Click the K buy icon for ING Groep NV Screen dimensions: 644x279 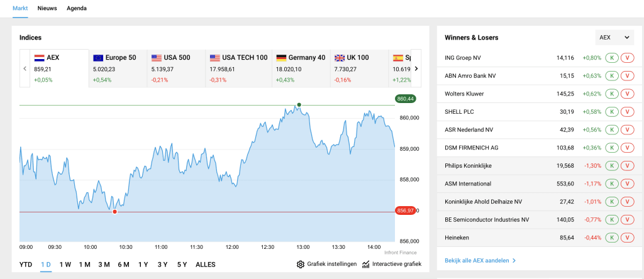[610, 58]
